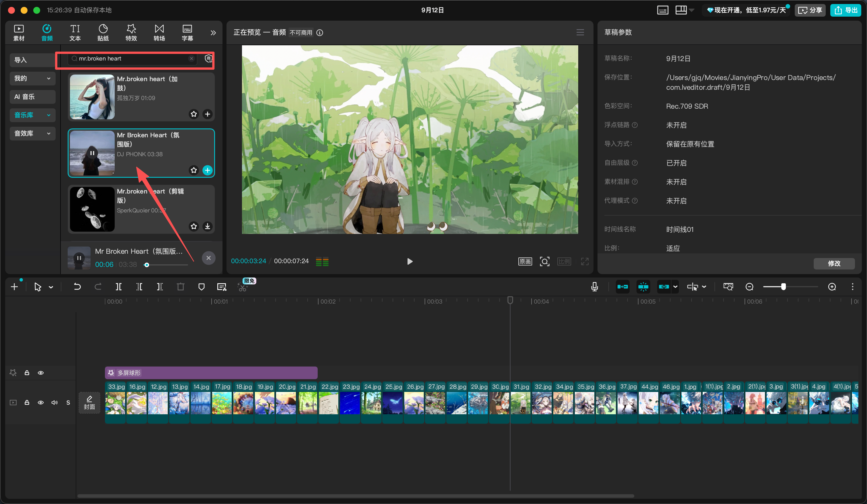Screen dimensions: 867x504
Task: Open the keyboard shortcuts icon in title bar
Action: 662,10
